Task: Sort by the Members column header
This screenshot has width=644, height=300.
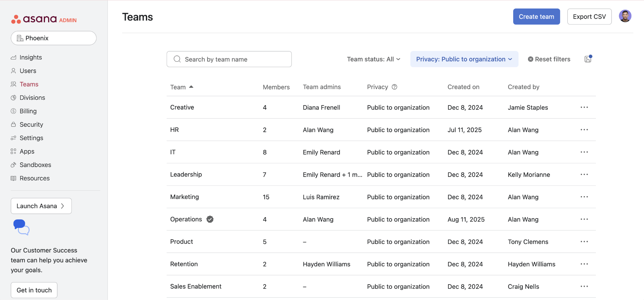Action: (276, 87)
